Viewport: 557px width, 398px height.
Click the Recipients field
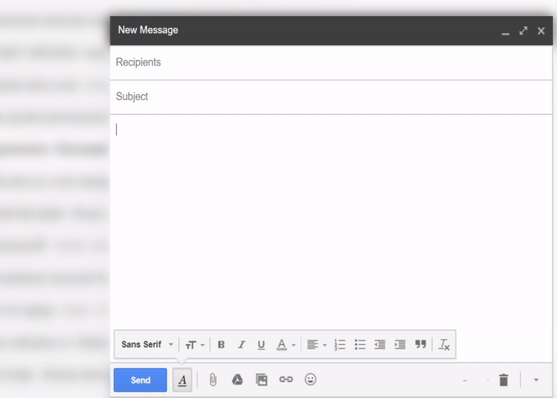tap(331, 62)
